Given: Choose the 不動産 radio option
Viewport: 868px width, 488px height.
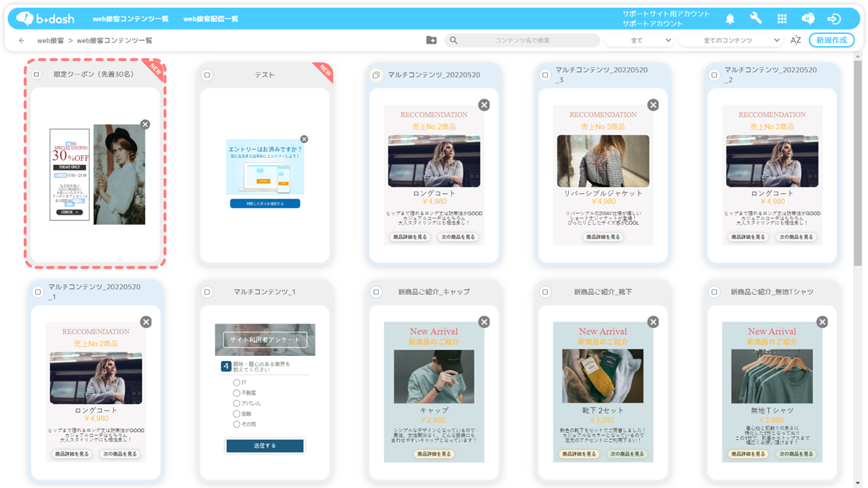Looking at the screenshot, I should click(236, 393).
